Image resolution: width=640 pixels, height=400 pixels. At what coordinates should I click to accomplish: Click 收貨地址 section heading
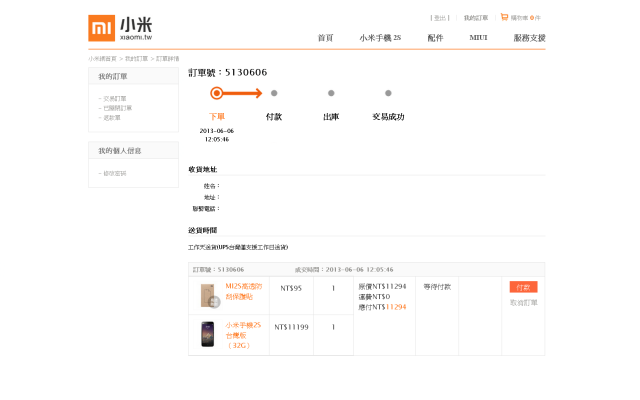pos(203,169)
